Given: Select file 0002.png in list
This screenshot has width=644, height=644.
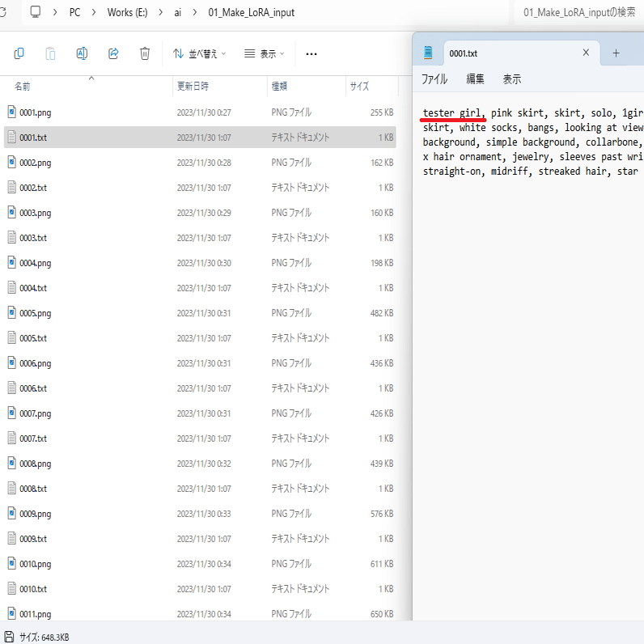Looking at the screenshot, I should tap(200, 163).
